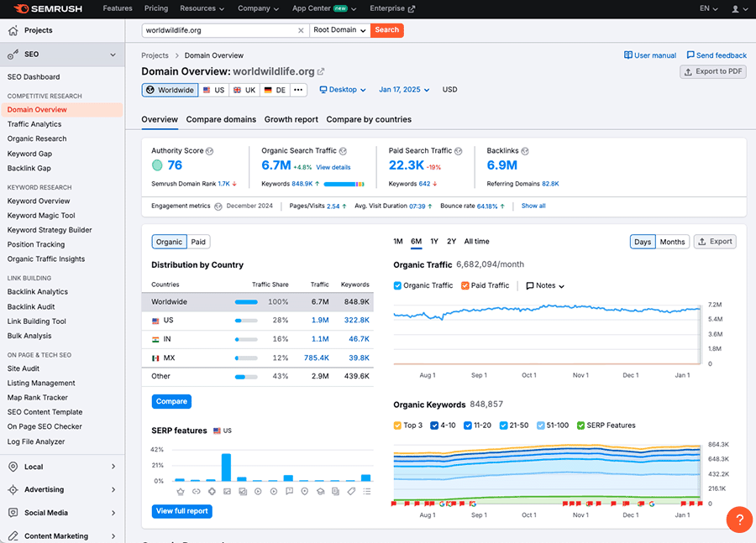This screenshot has height=543, width=756.
Task: Select US country filter button
Action: pyautogui.click(x=213, y=90)
